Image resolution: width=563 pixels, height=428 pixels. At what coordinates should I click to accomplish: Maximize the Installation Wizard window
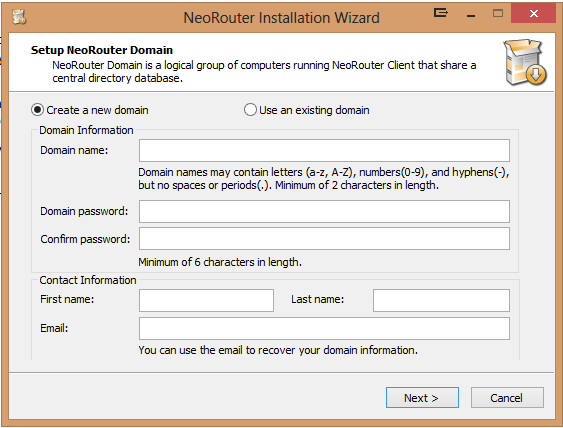pyautogui.click(x=498, y=14)
